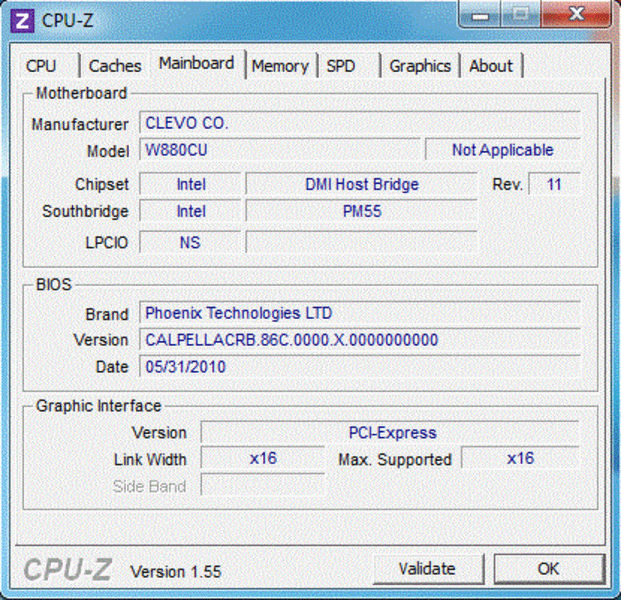Select the Link Width x16 value
The width and height of the screenshot is (621, 600).
pos(263,459)
